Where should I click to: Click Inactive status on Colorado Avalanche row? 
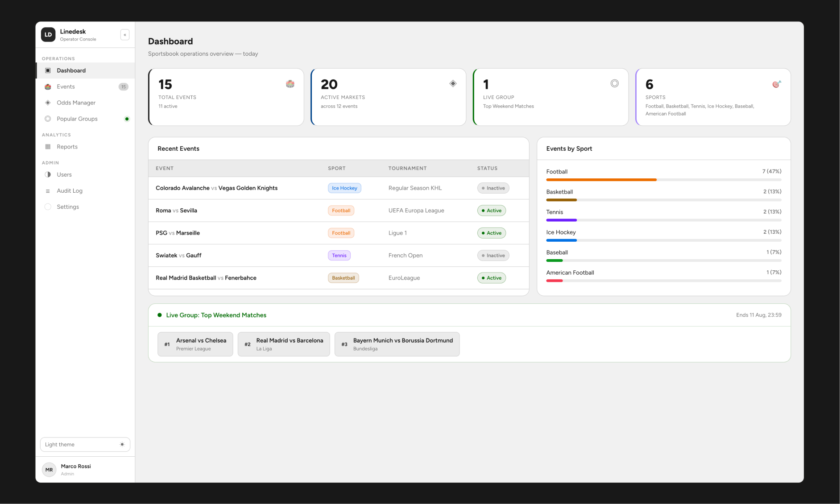[x=493, y=188]
